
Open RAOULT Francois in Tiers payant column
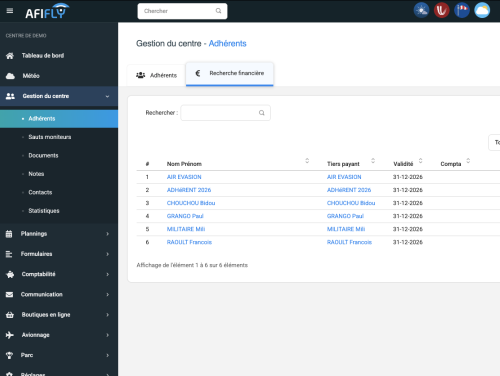point(349,242)
